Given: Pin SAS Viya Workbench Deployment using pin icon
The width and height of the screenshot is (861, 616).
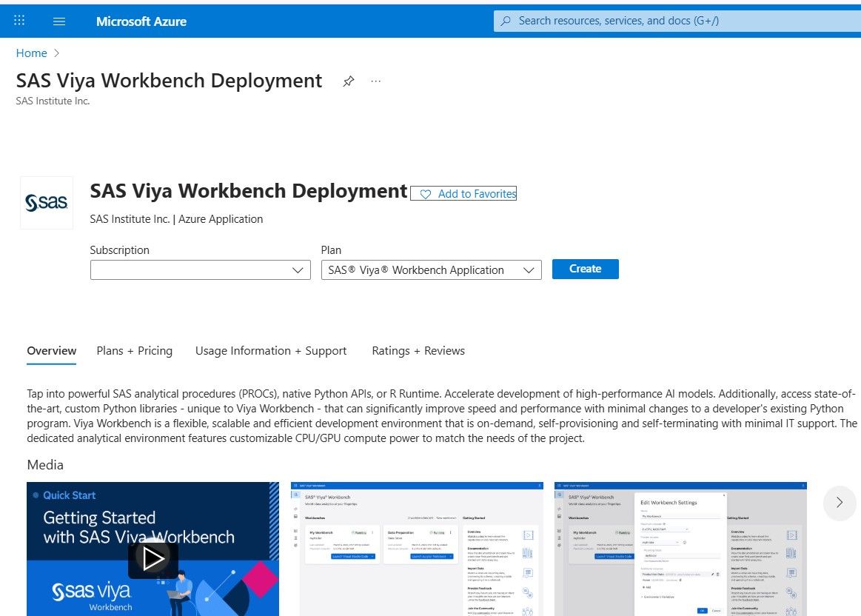Looking at the screenshot, I should 348,81.
